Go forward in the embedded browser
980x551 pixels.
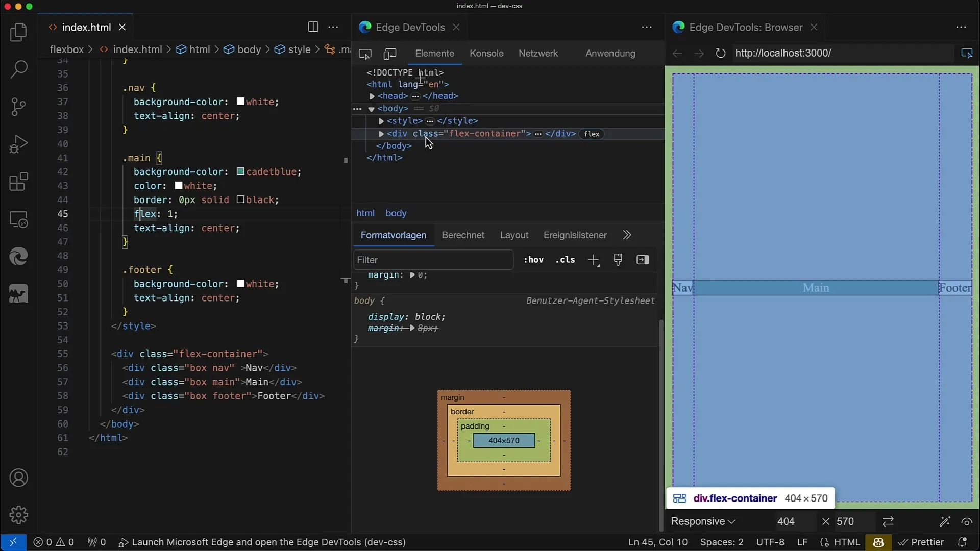pyautogui.click(x=699, y=53)
